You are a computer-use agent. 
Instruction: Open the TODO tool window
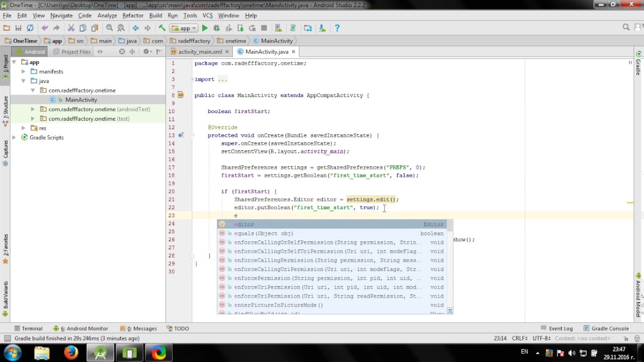(x=178, y=328)
